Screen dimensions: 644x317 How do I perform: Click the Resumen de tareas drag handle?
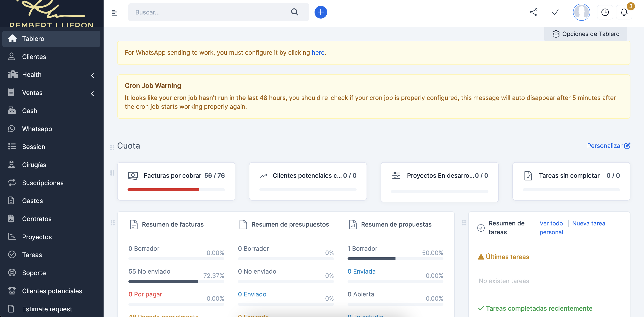point(464,223)
